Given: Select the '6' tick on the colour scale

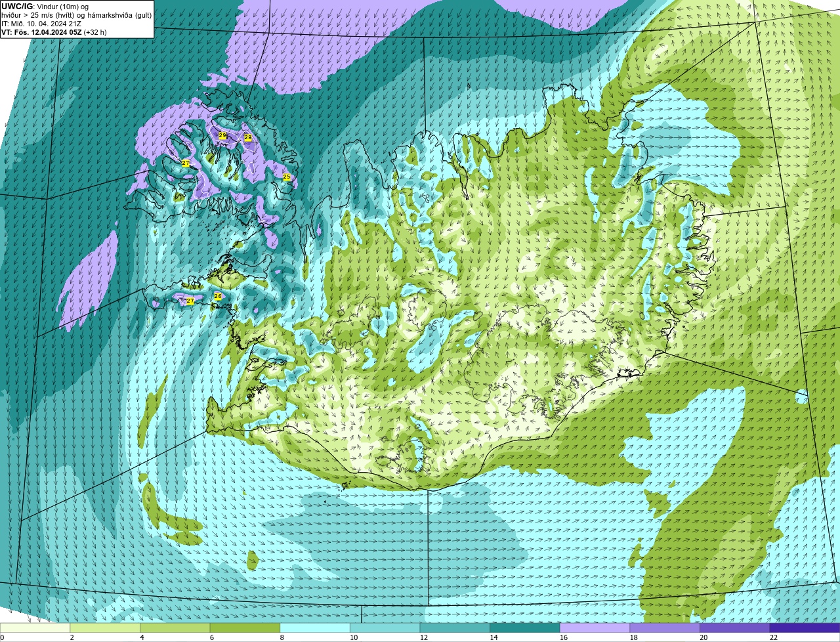Looking at the screenshot, I should pos(211,637).
